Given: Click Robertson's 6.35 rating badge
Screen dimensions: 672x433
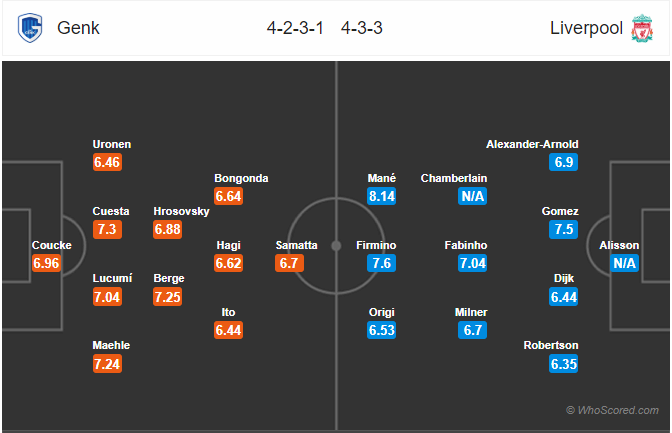Looking at the screenshot, I should coord(564,364).
